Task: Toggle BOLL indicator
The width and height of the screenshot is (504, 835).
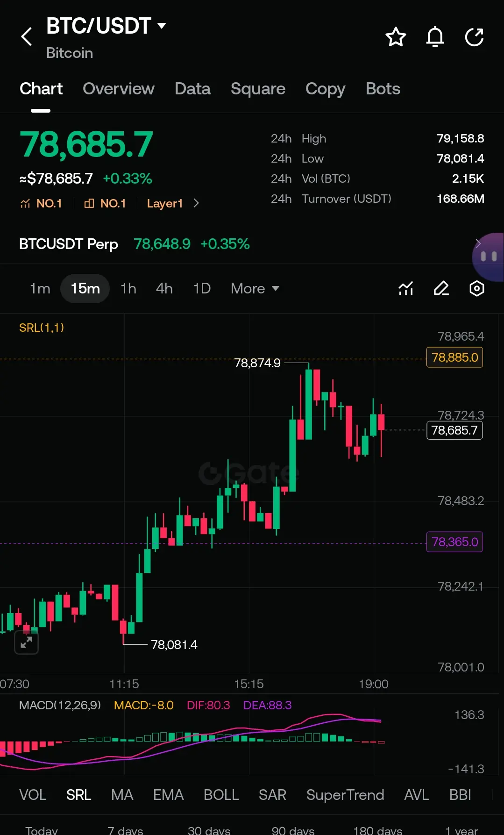Action: click(221, 795)
